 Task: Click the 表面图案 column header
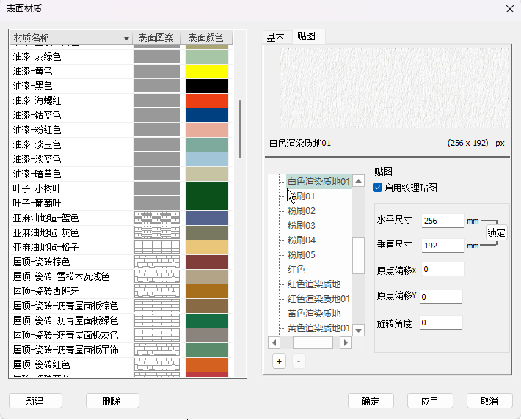[x=157, y=38]
